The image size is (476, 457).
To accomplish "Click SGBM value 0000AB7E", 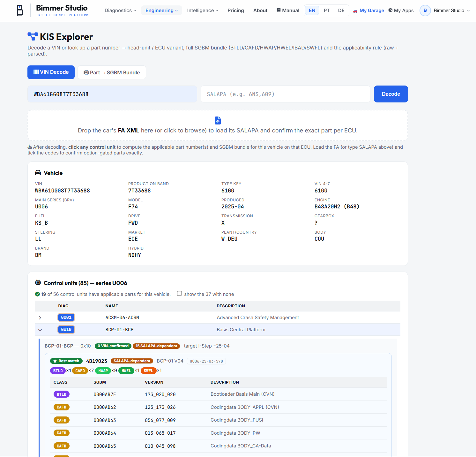I will point(105,394).
